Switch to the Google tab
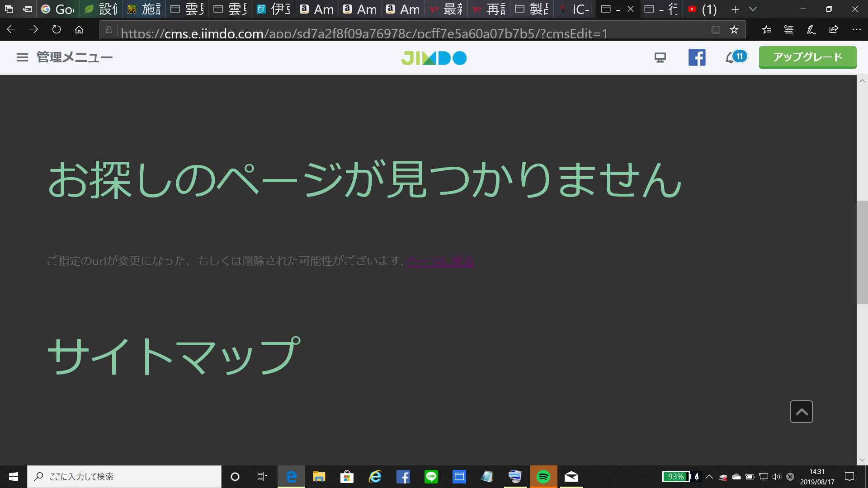868x488 pixels. (x=58, y=9)
